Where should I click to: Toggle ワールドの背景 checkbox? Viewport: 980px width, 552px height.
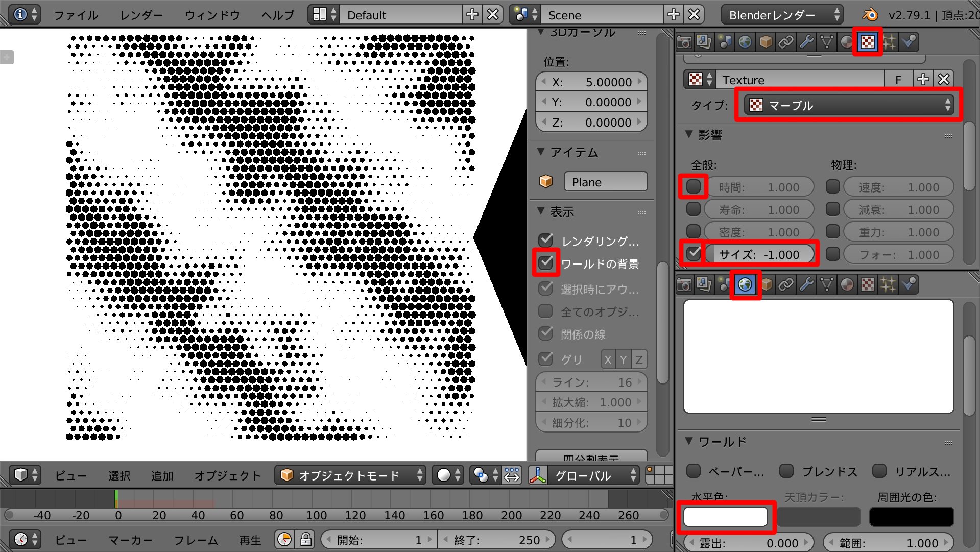(546, 263)
